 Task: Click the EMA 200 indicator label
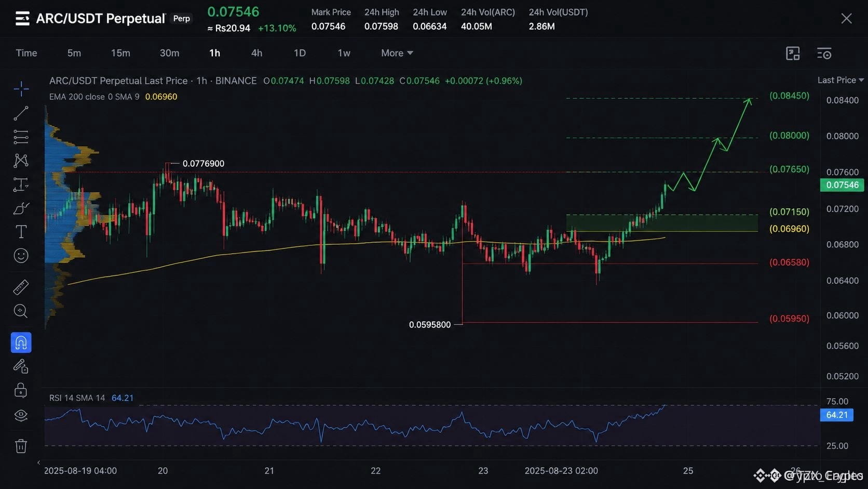(x=94, y=97)
